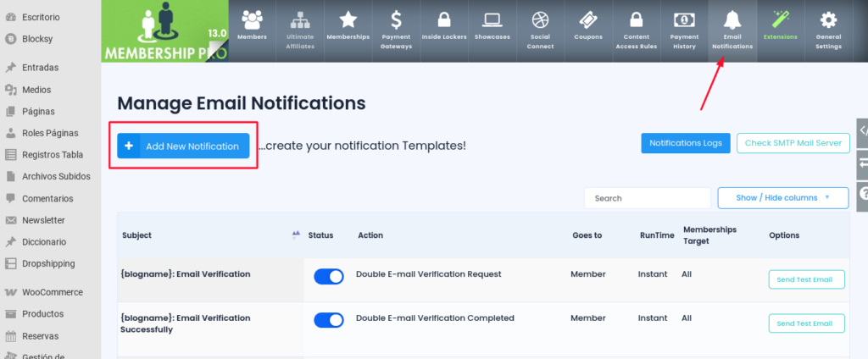Open Coupons ticket icon
The image size is (868, 359).
[x=588, y=20]
